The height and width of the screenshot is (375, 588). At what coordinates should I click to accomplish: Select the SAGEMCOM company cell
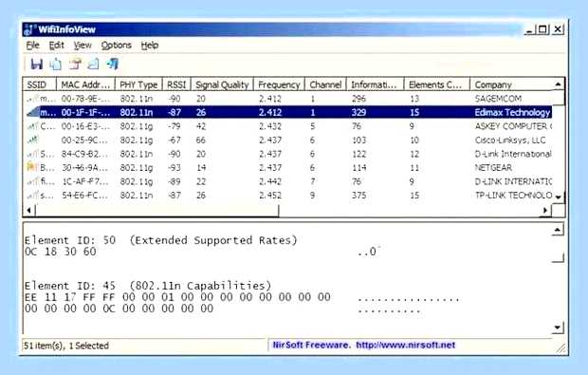pos(498,99)
